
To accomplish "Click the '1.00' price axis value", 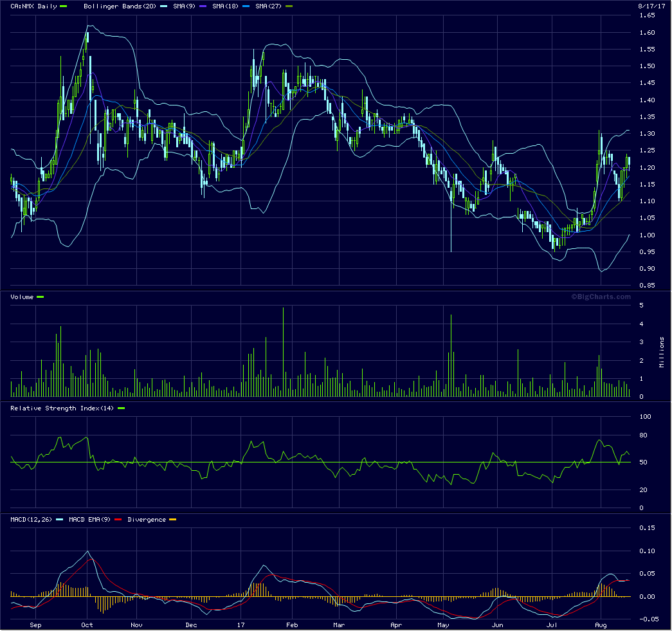I will 647,235.
